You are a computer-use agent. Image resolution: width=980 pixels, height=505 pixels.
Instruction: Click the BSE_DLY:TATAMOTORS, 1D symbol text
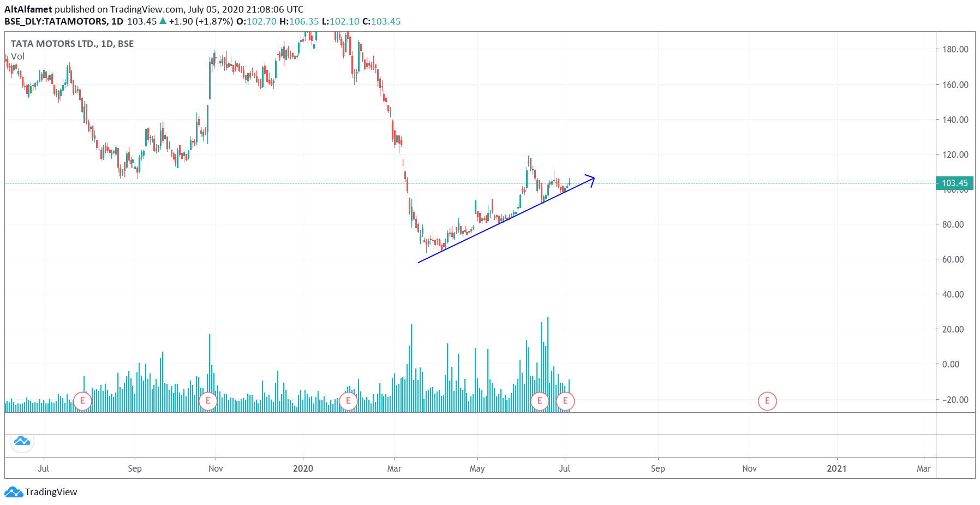click(64, 21)
